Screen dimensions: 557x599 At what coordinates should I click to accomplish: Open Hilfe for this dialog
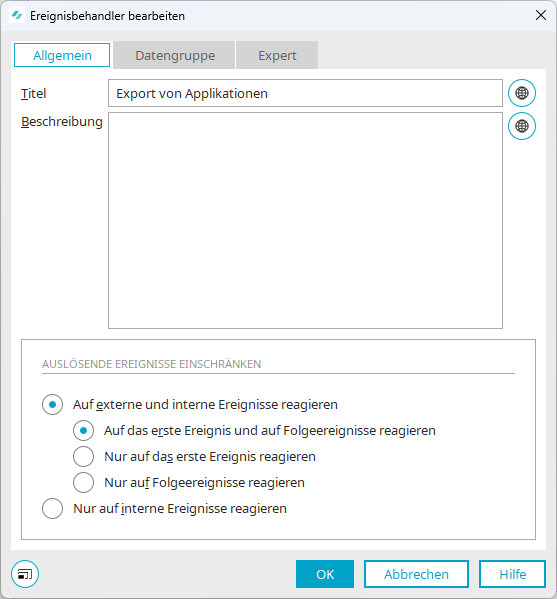(512, 574)
